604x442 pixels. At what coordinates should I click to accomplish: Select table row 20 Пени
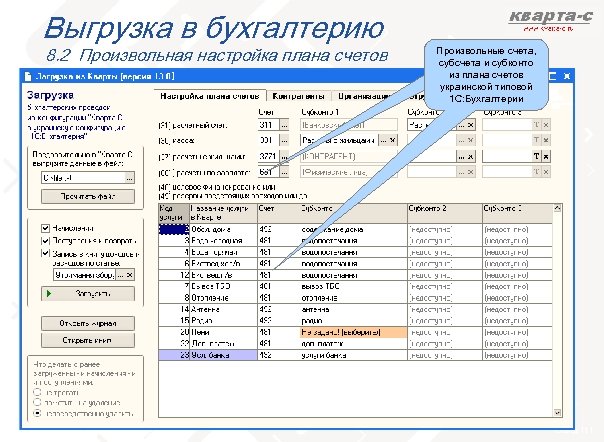(355, 332)
